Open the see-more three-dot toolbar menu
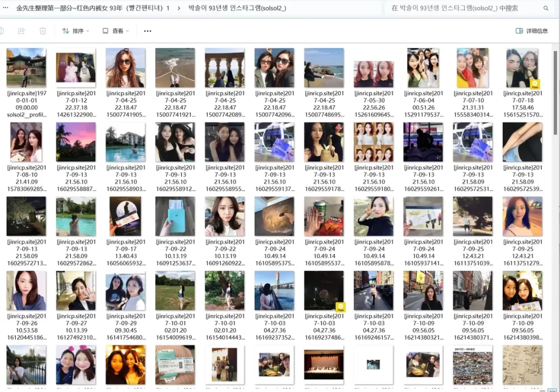The height and width of the screenshot is (392, 560). (148, 31)
